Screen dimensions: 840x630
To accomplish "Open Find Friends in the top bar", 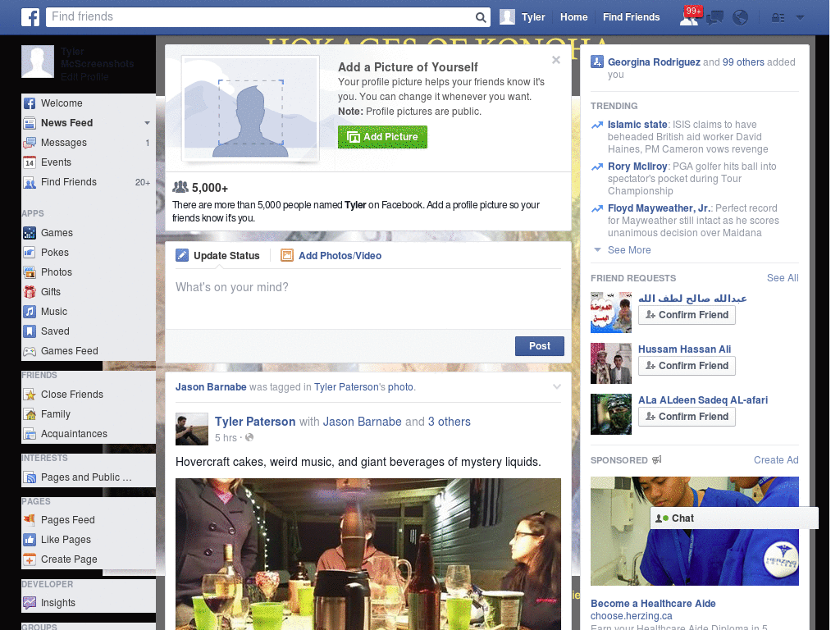I will pos(631,17).
